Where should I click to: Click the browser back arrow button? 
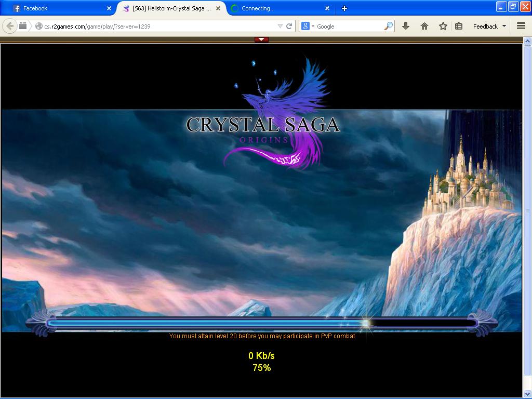click(x=10, y=26)
